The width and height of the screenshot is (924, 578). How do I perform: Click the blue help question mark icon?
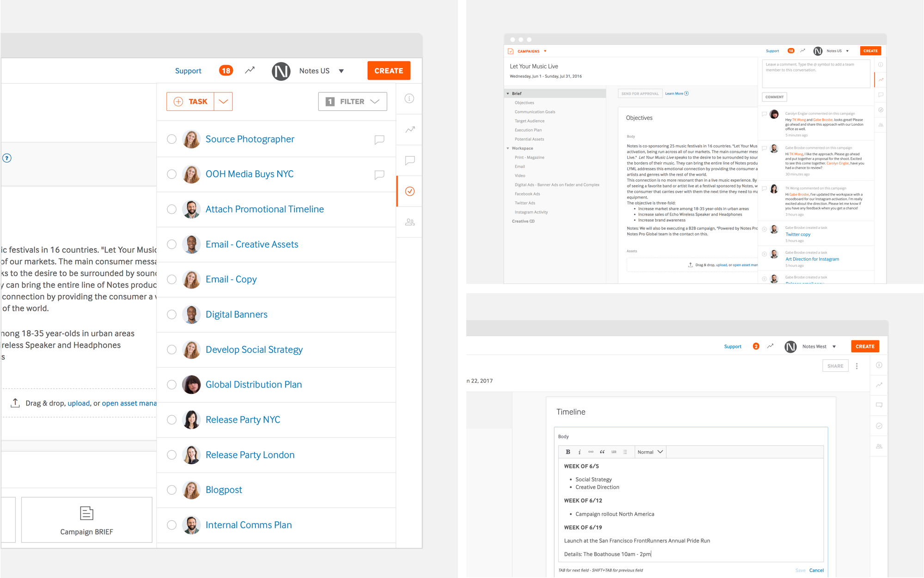click(x=7, y=158)
